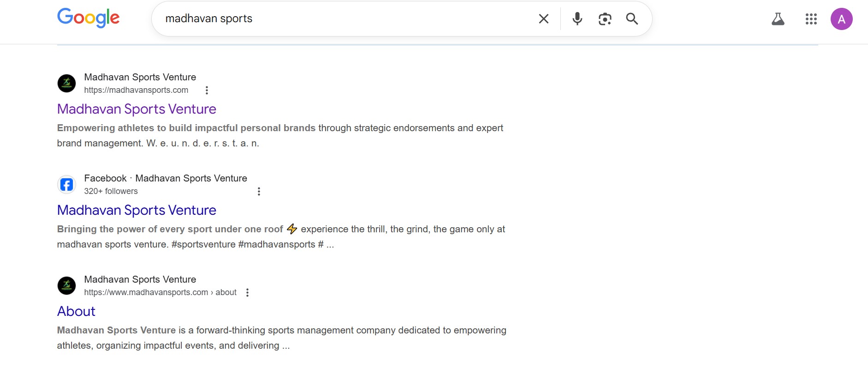The height and width of the screenshot is (369, 868).
Task: Visit the Facebook Madhavan Sports Venture result
Action: (x=137, y=210)
